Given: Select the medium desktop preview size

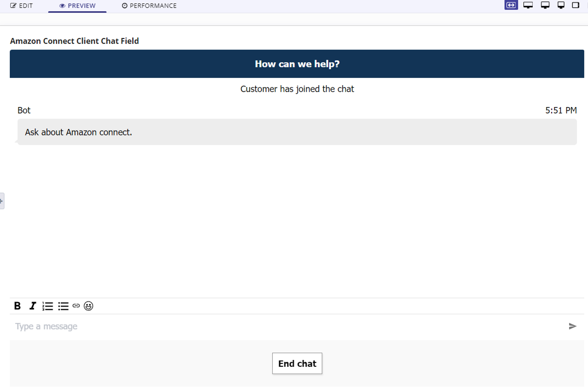Looking at the screenshot, I should coord(545,5).
